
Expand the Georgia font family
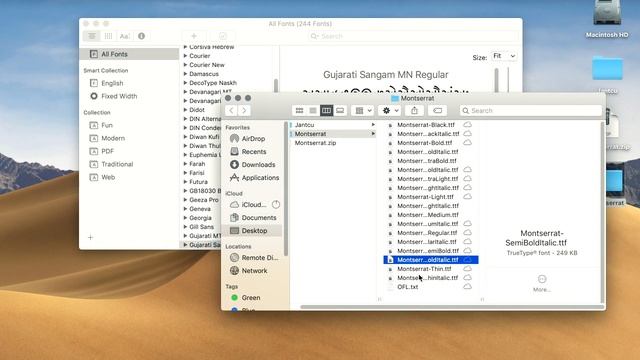[x=185, y=218]
